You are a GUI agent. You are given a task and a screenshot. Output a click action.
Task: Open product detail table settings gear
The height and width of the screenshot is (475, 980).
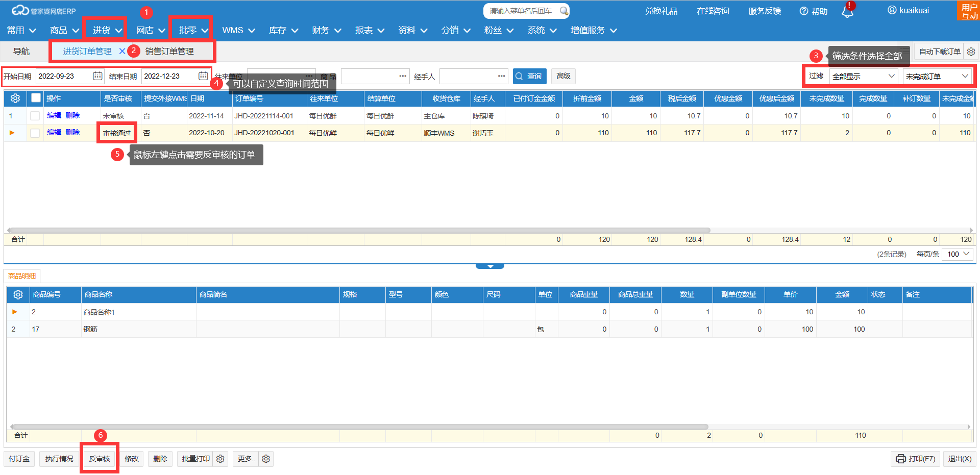[x=18, y=295]
